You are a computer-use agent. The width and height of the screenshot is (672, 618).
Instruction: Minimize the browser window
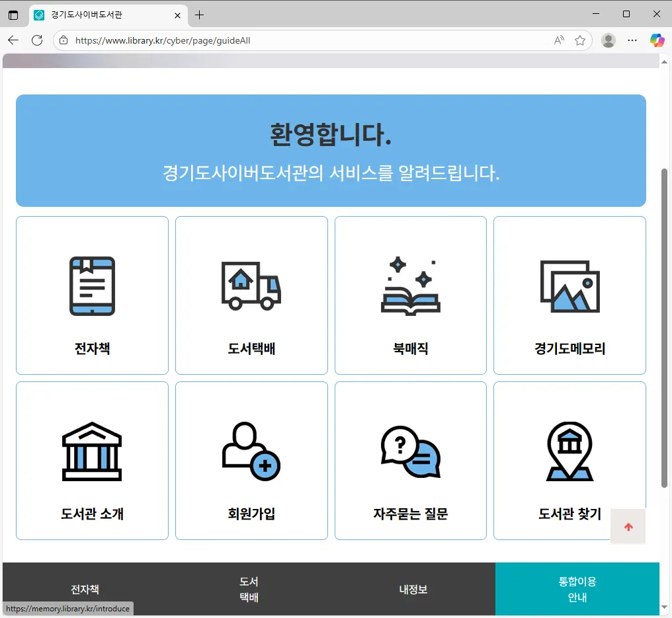coord(596,14)
